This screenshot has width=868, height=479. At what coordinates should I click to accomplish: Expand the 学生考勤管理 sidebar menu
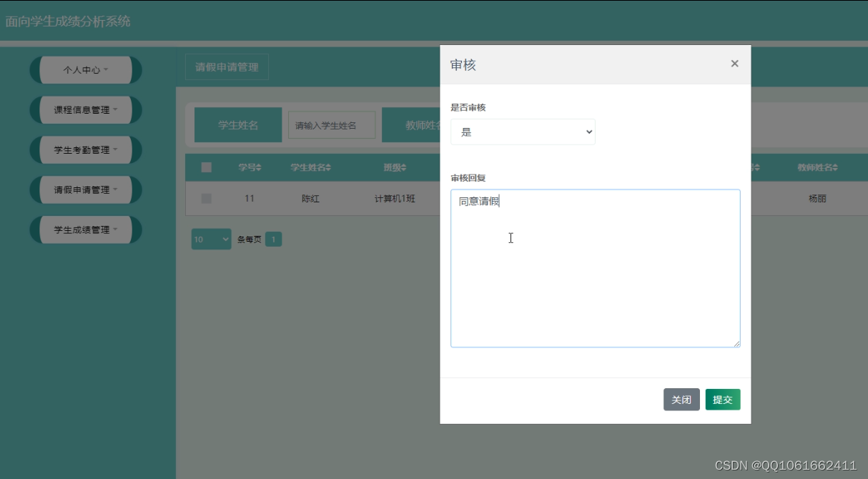pyautogui.click(x=85, y=149)
